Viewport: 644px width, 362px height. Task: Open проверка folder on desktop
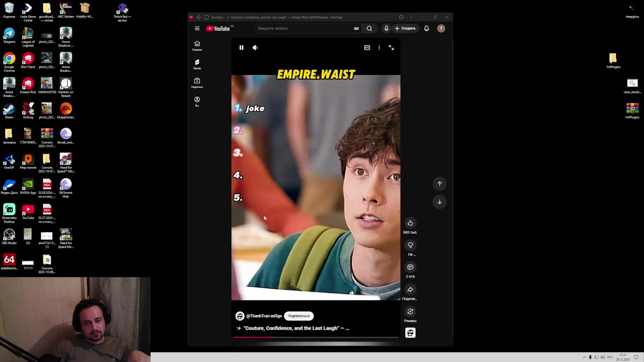tap(9, 137)
